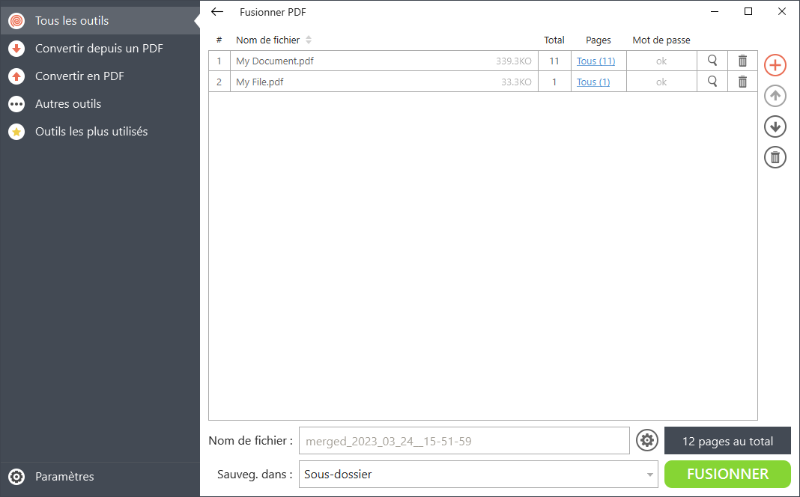Preview My Document.pdf with magnifier icon
The height and width of the screenshot is (497, 800).
[x=712, y=61]
